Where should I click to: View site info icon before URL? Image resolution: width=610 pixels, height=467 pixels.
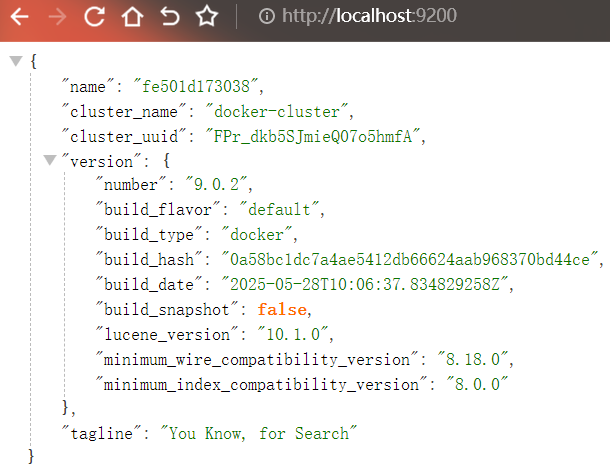266,16
